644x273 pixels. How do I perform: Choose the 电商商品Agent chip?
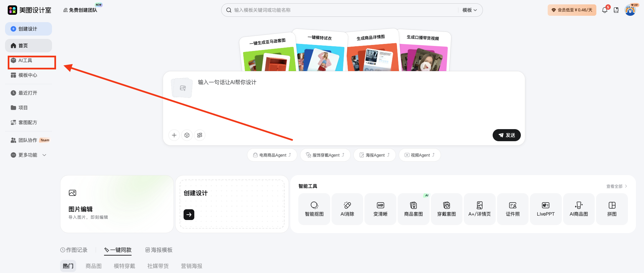[272, 155]
